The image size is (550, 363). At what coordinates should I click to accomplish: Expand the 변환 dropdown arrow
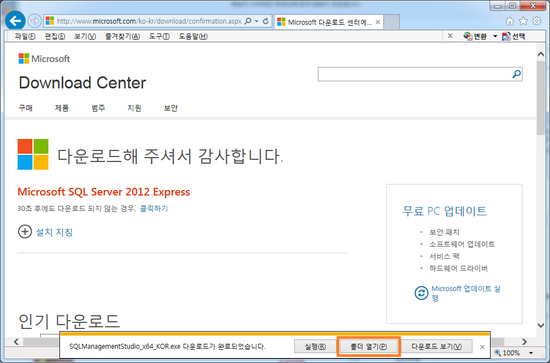tap(495, 36)
